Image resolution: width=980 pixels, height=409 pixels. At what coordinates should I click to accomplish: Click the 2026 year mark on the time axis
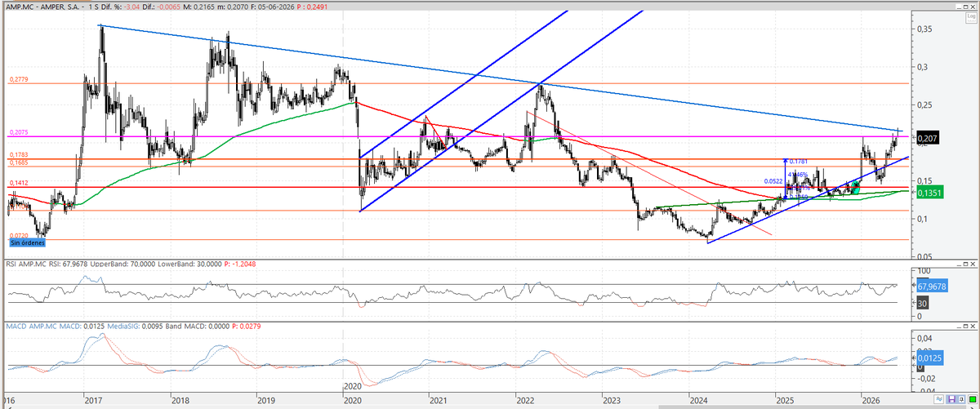click(x=870, y=400)
